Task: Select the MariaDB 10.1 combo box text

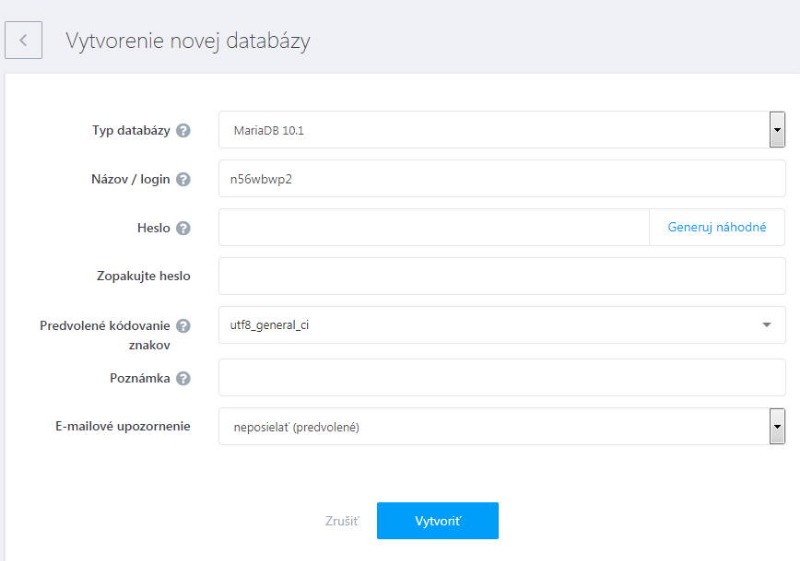Action: (269, 131)
